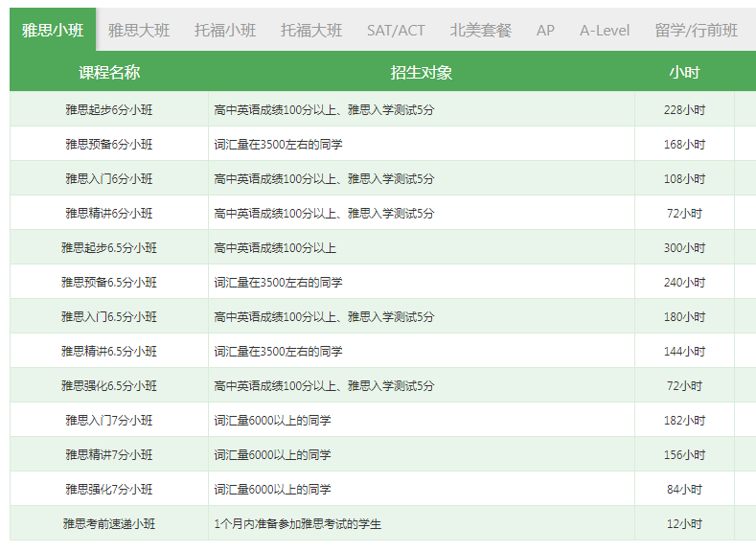
Task: Click the 招生对象 column header
Action: pos(422,73)
